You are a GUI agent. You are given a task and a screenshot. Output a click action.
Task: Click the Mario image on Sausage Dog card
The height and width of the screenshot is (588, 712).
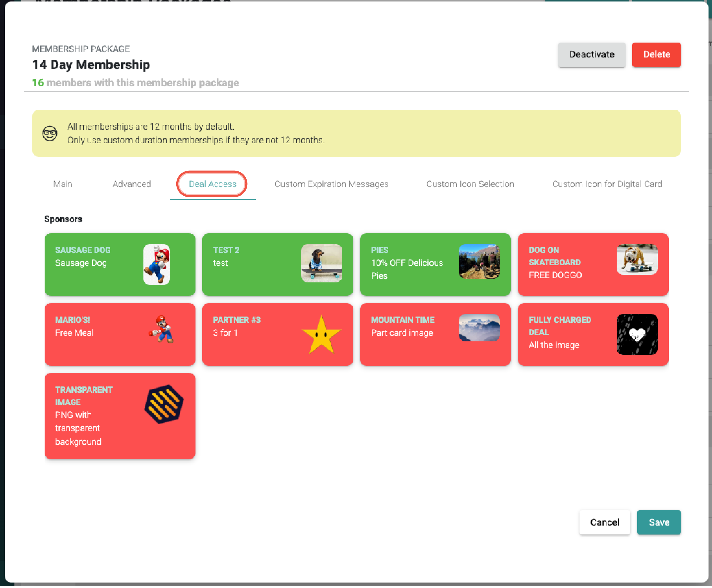[x=157, y=265]
